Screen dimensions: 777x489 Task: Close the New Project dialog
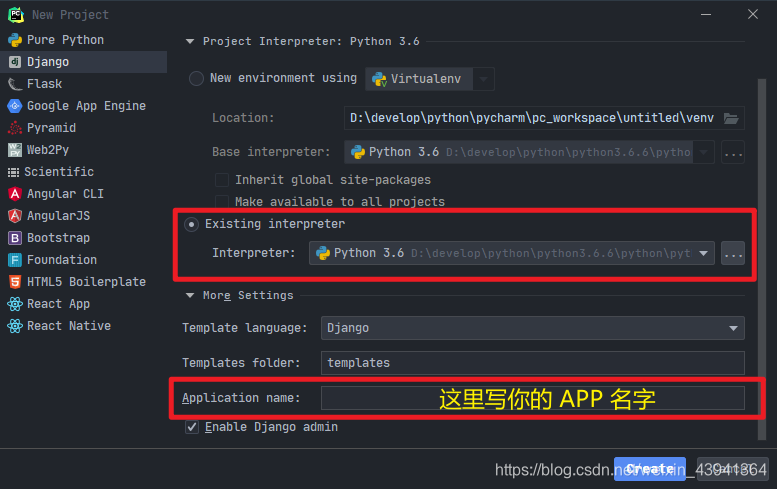click(753, 14)
